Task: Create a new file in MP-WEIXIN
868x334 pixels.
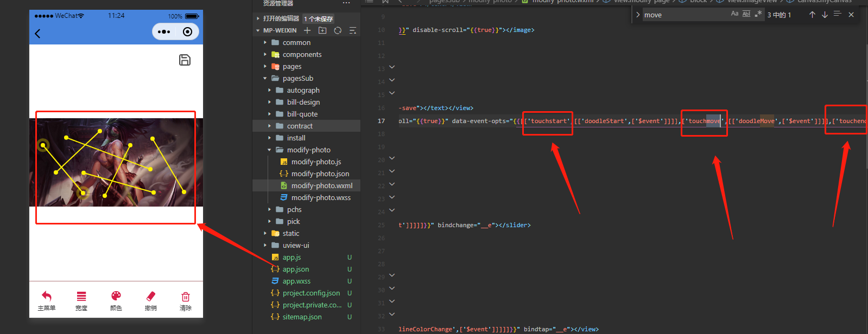Action: pos(307,30)
